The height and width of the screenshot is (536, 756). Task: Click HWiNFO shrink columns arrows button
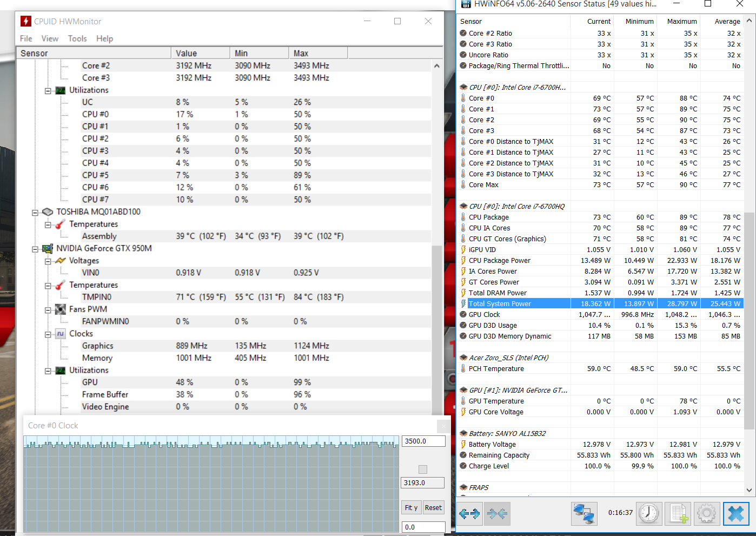[497, 513]
